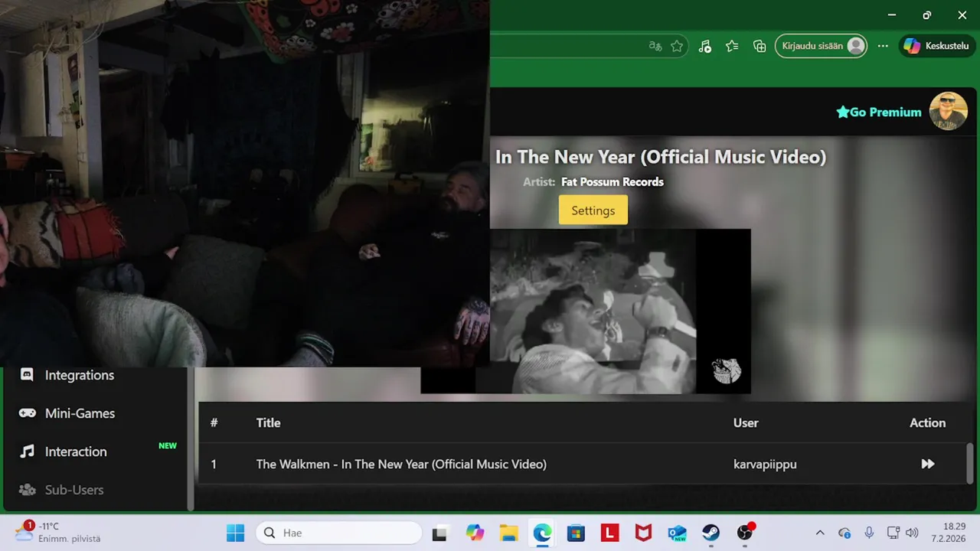Open McAfee from the taskbar

643,533
